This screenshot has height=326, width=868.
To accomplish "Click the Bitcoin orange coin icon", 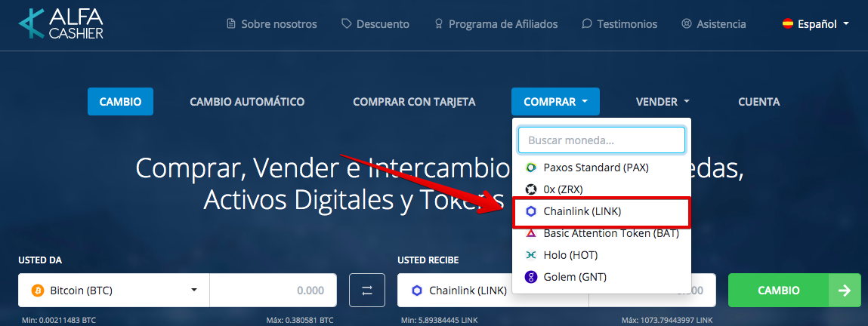I will click(38, 290).
